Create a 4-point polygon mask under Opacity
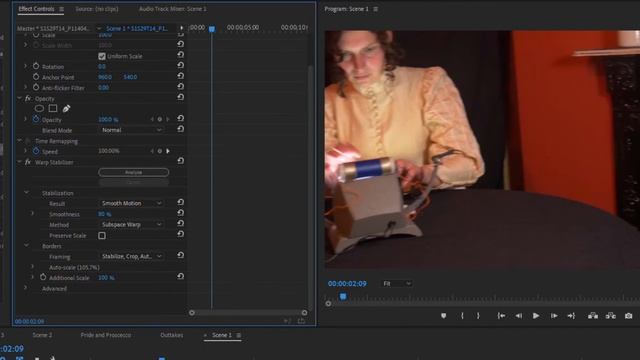 tap(53, 109)
